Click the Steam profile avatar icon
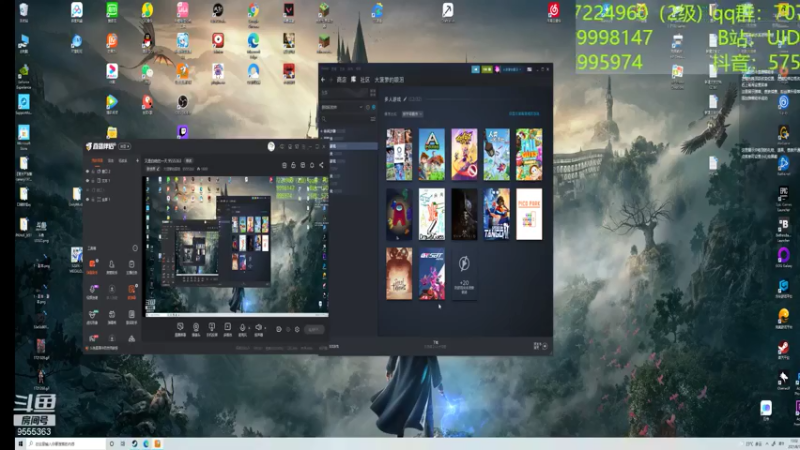 497,69
